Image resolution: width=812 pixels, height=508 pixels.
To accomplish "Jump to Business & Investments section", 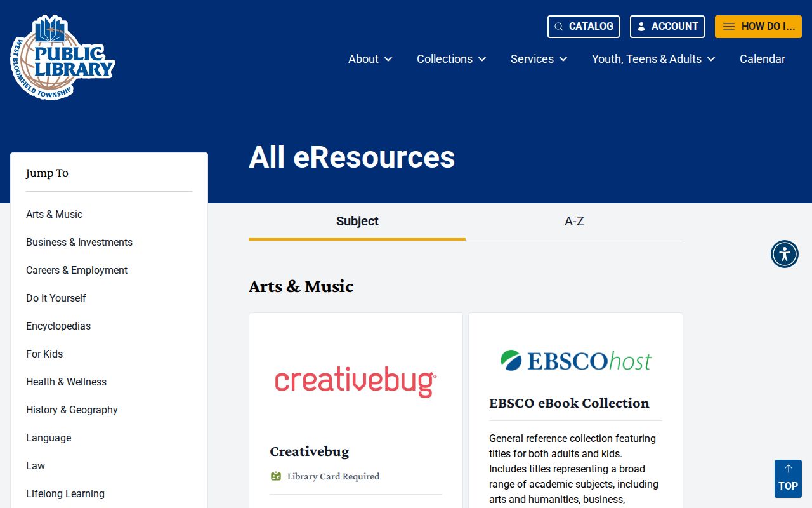I will (x=79, y=242).
